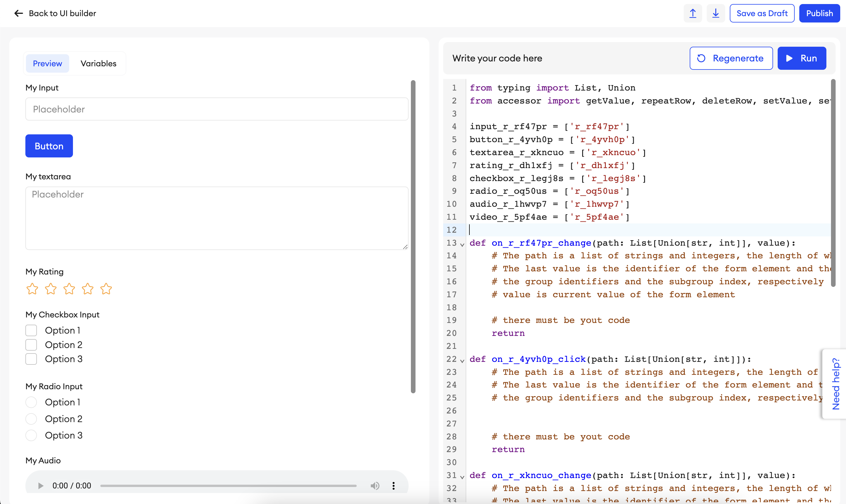Tick Option 3 checkbox
Viewport: 846px width, 504px height.
pos(31,359)
